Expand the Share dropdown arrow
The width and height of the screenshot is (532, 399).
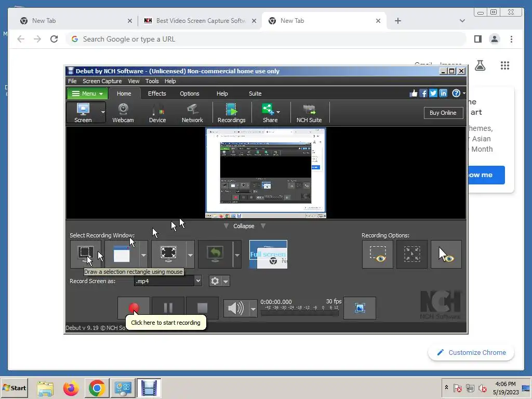click(x=278, y=112)
